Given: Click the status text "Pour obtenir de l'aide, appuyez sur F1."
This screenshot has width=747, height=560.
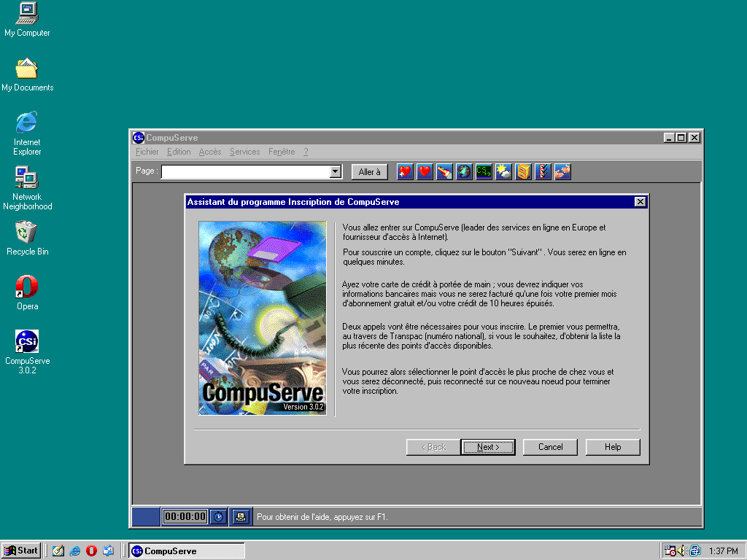Looking at the screenshot, I should pos(322,517).
